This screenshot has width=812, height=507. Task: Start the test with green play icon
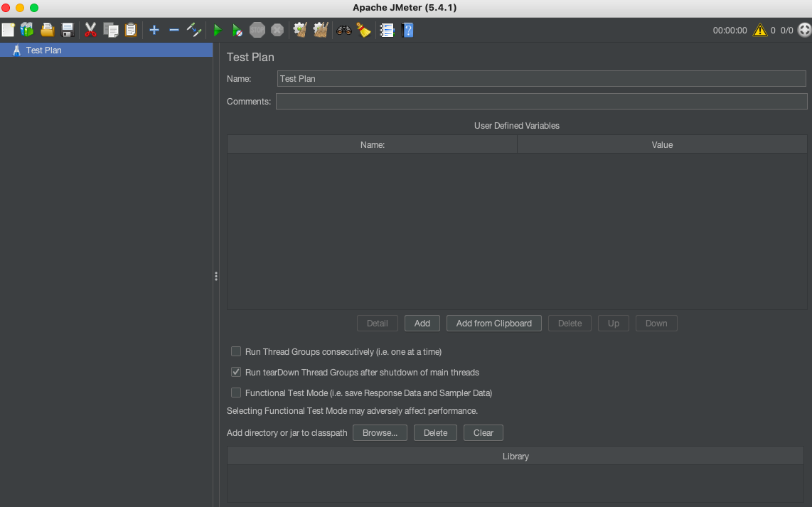(218, 30)
